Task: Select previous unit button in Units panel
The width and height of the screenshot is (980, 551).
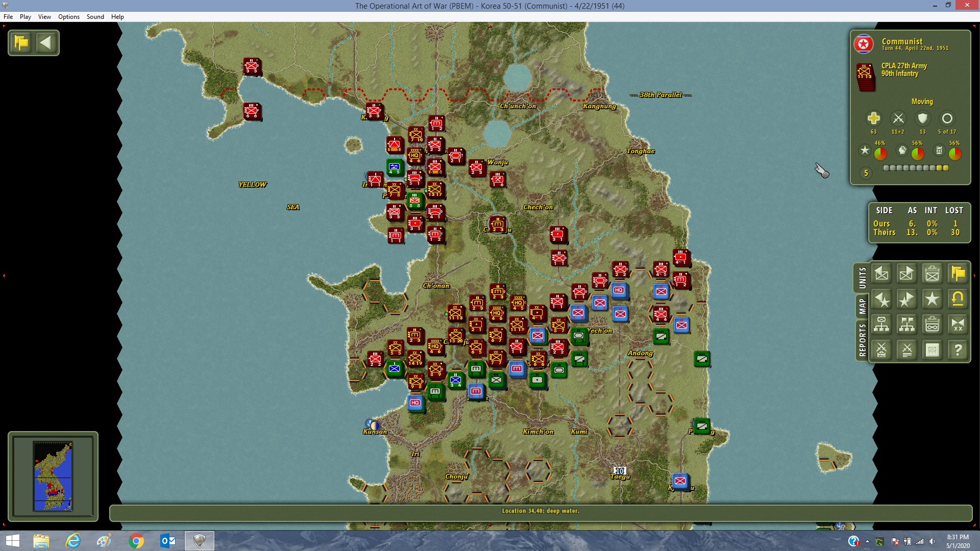Action: point(881,274)
